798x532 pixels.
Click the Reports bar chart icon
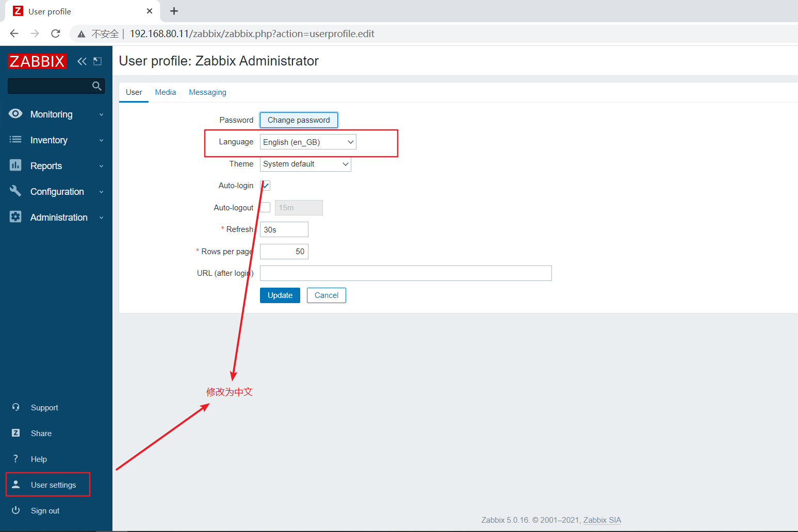(x=15, y=165)
